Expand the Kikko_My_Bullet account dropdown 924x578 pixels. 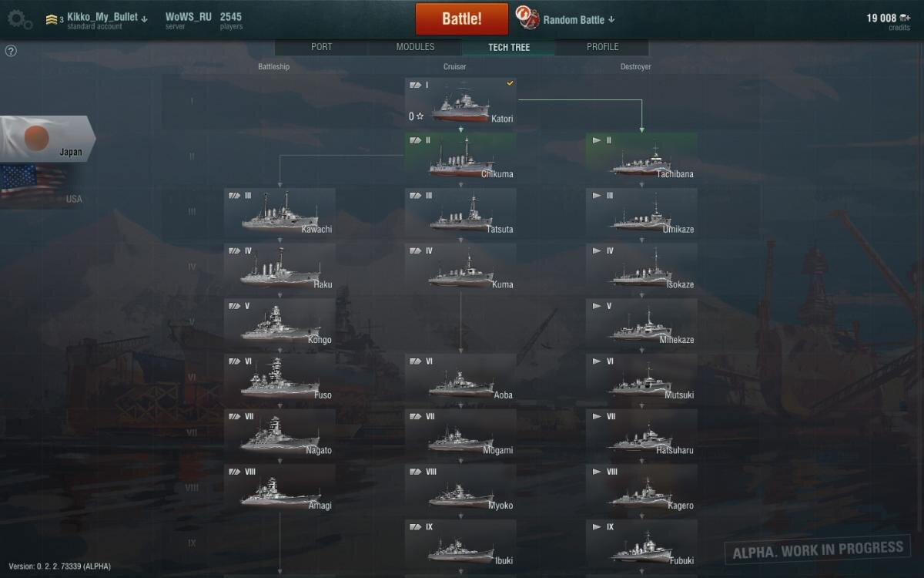(x=144, y=18)
